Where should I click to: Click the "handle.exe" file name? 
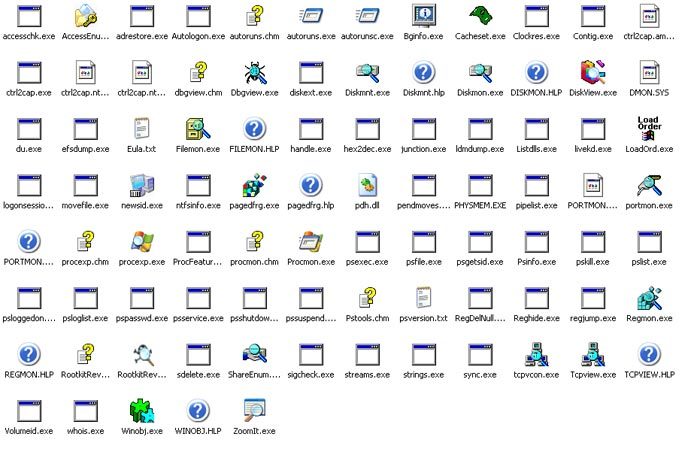311,149
